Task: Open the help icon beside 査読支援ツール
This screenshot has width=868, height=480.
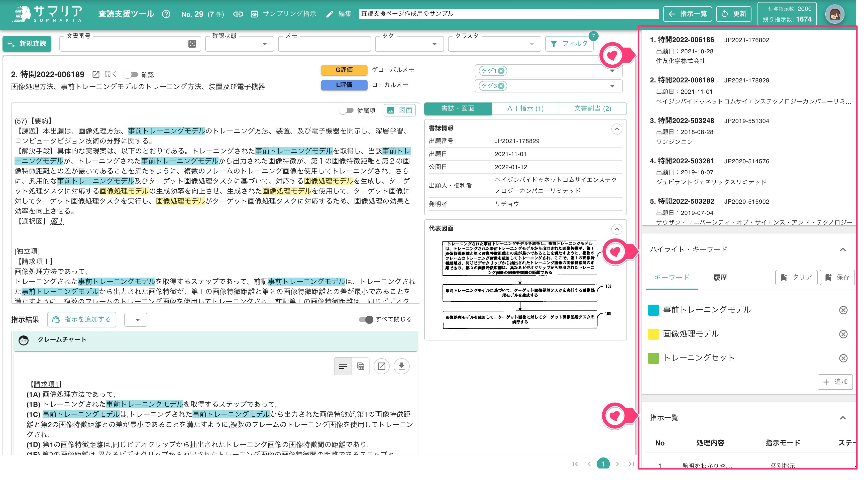Action: click(166, 14)
